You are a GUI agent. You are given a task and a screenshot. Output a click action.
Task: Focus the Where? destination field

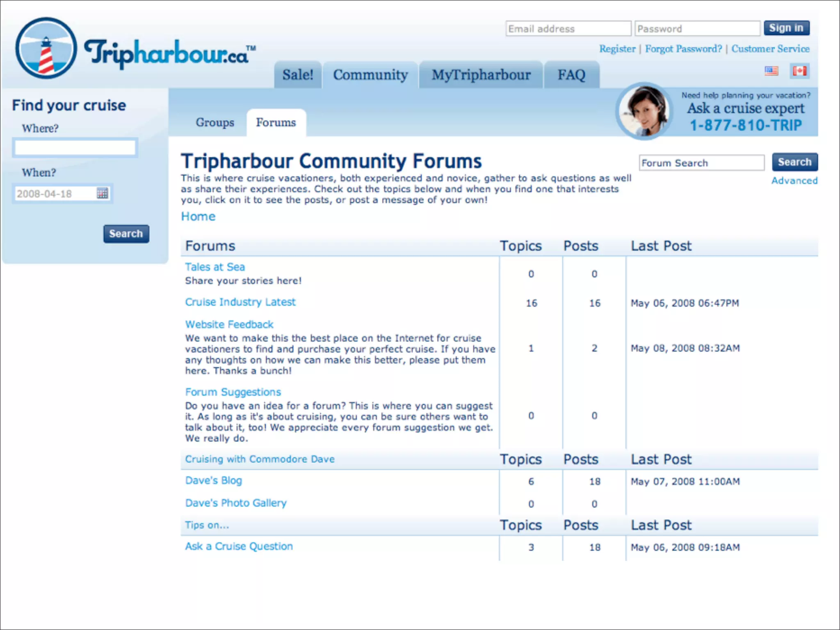tap(75, 148)
